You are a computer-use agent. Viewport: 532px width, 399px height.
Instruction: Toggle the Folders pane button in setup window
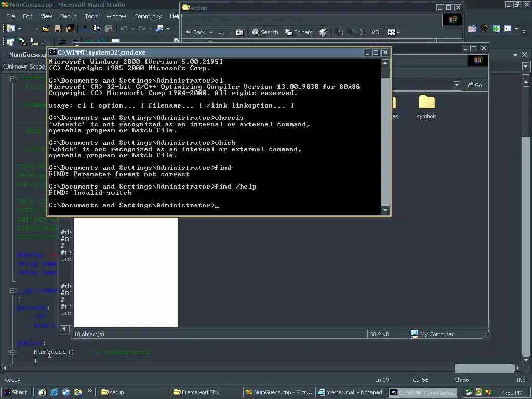click(299, 32)
